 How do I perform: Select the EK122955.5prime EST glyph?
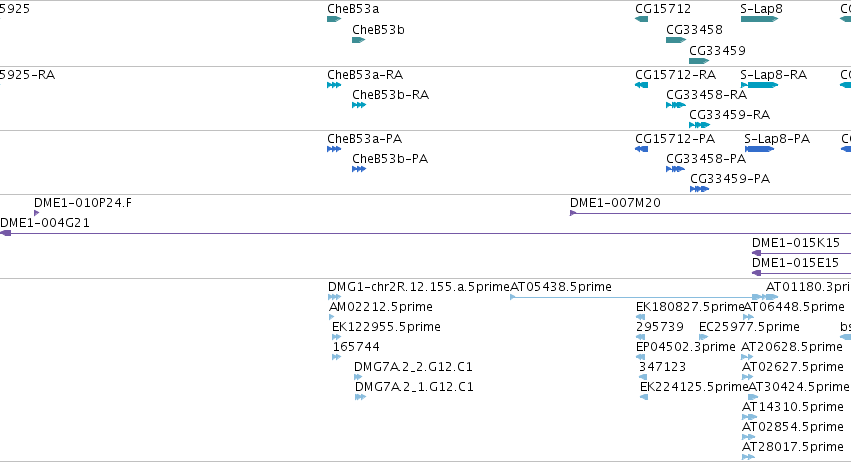(x=336, y=337)
